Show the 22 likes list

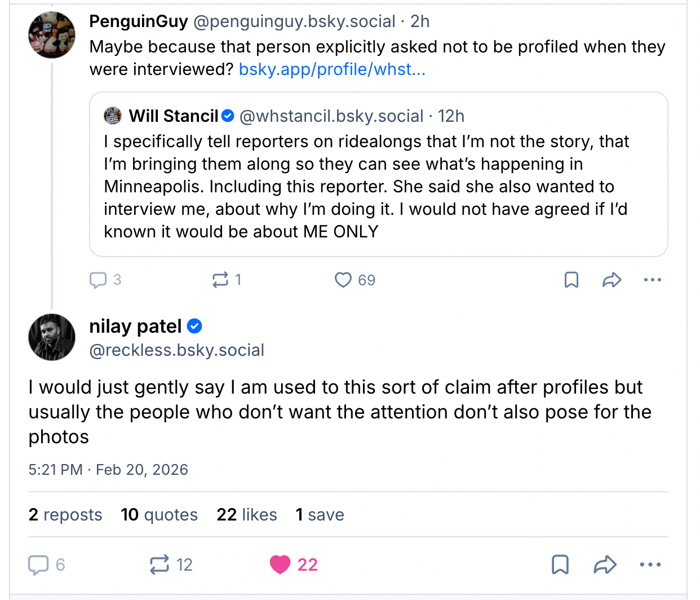(x=247, y=515)
